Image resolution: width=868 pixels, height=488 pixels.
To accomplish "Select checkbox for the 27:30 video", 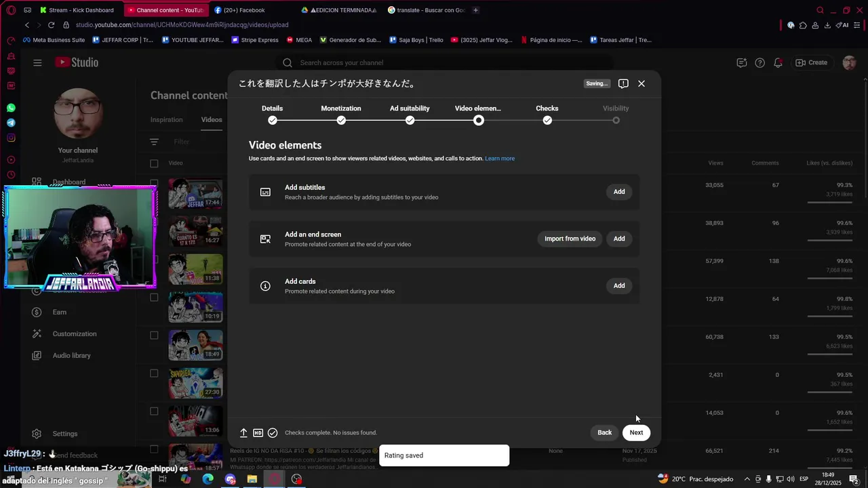I will point(154,373).
